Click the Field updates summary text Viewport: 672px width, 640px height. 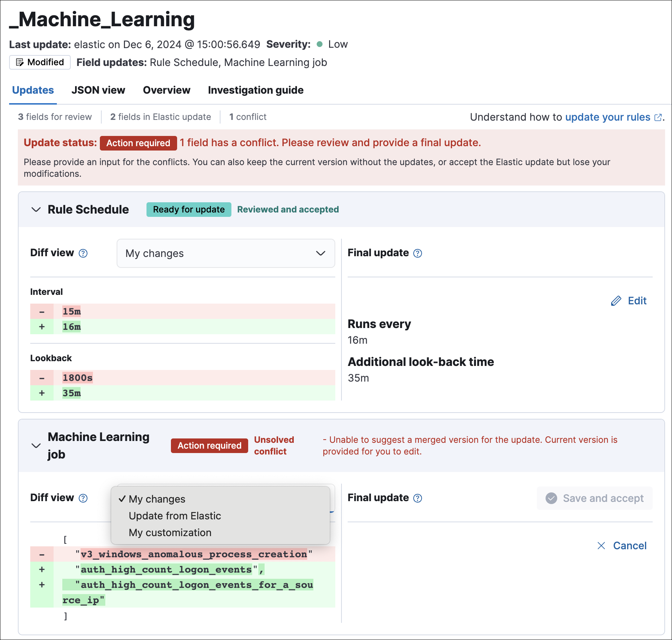[202, 62]
